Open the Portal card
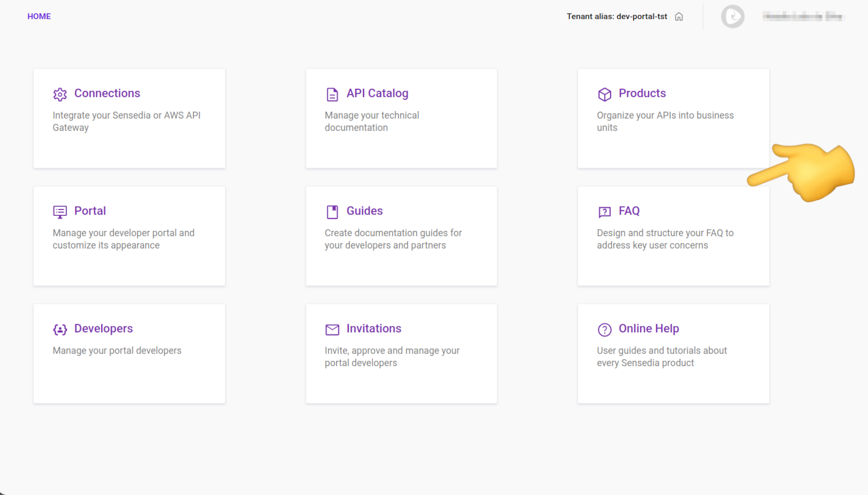 tap(129, 236)
